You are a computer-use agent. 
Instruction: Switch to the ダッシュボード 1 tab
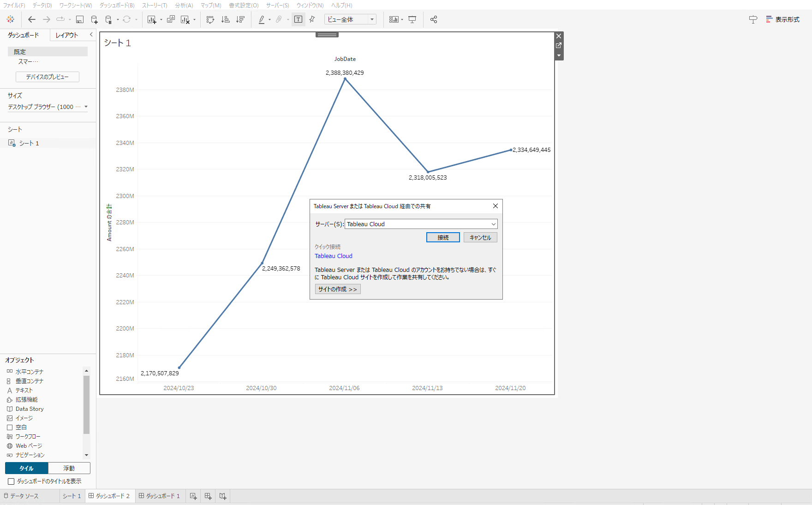coord(160,496)
